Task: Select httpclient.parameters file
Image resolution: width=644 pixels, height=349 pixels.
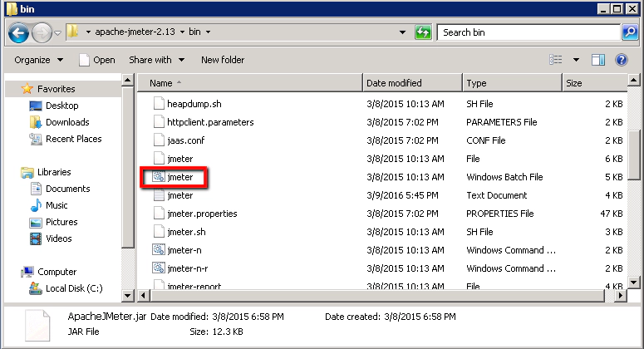Action: pyautogui.click(x=210, y=122)
